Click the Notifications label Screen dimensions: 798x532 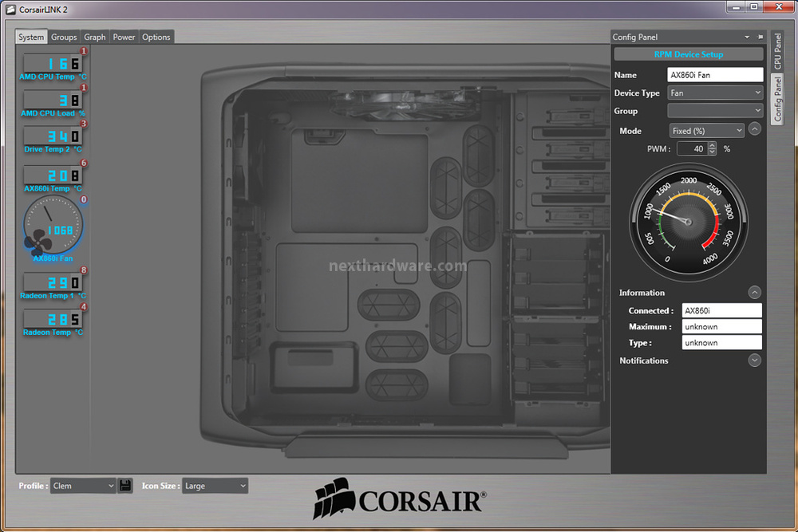click(x=644, y=361)
